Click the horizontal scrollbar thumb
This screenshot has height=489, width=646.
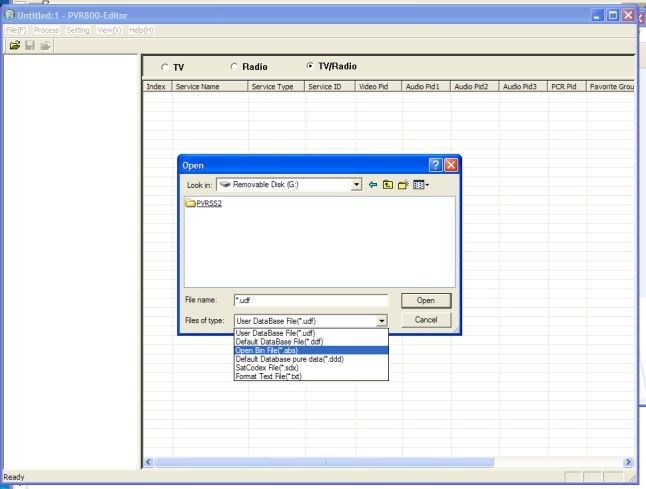tap(324, 462)
